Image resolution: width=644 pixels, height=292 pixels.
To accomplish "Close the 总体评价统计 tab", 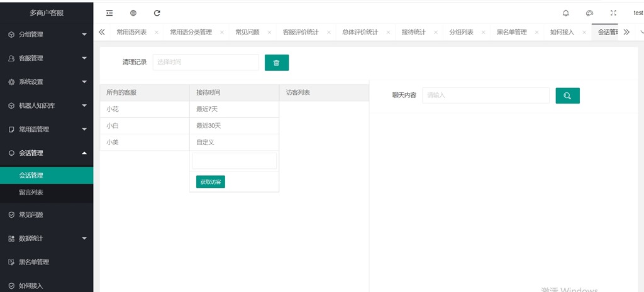I will [x=388, y=33].
